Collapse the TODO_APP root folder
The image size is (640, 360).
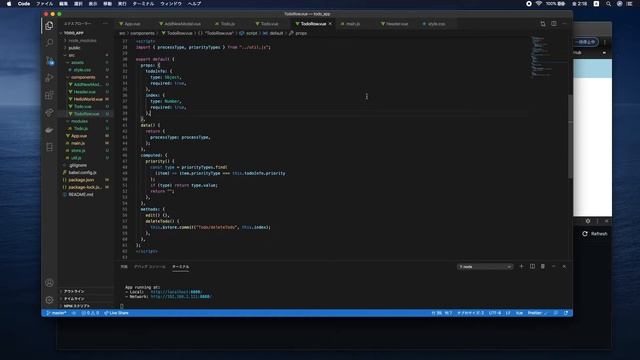(x=73, y=33)
